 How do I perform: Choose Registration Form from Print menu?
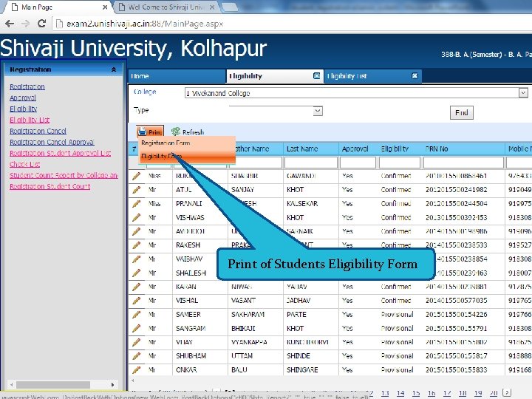click(x=187, y=143)
